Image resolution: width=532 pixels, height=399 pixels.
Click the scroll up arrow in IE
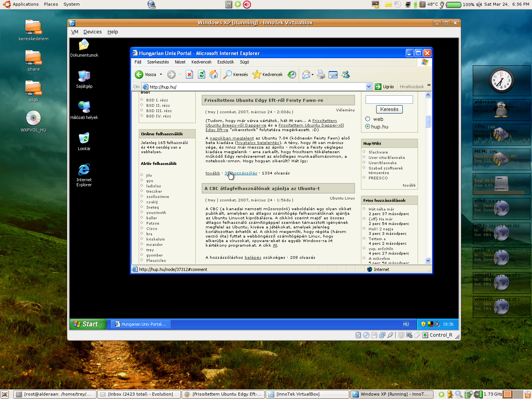tap(428, 95)
